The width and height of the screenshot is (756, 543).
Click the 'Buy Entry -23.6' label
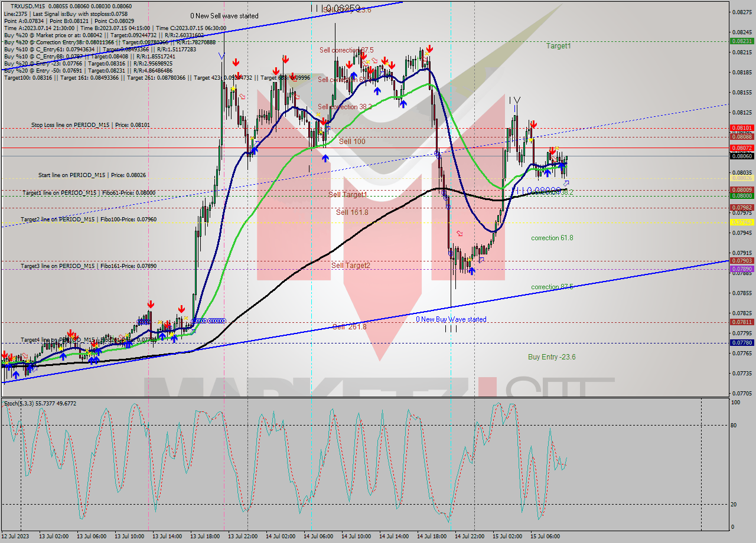(552, 357)
